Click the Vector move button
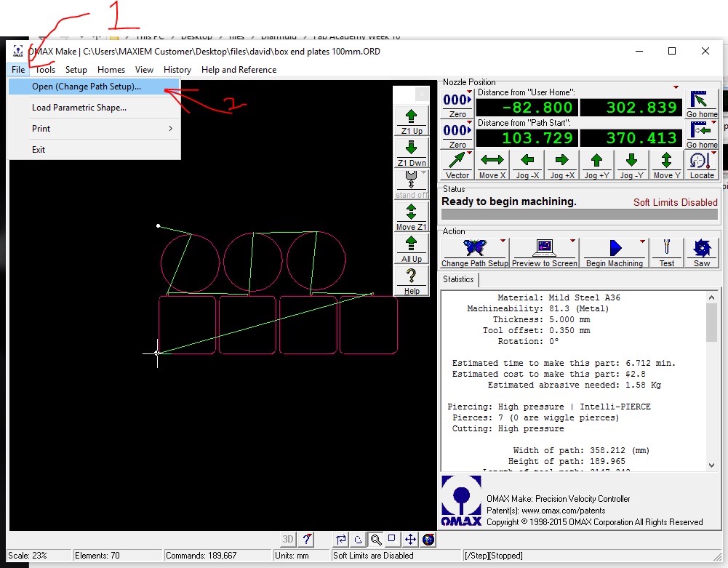Screen dimensions: 728x568 point(457,165)
